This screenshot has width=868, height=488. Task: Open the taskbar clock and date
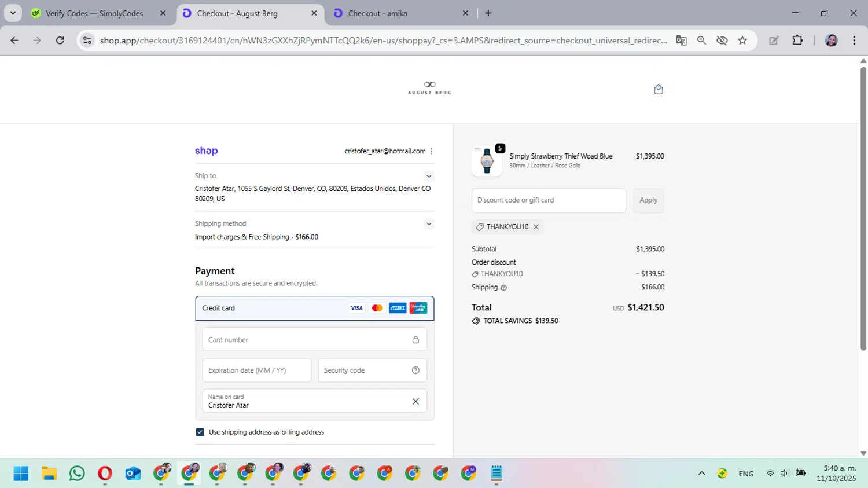(837, 474)
